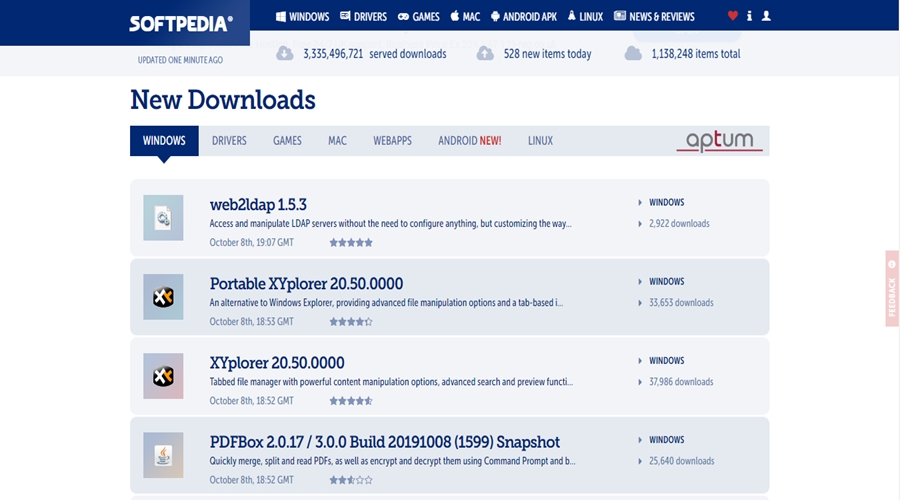This screenshot has width=900, height=500.
Task: Switch to the Linux downloads tab
Action: [540, 141]
